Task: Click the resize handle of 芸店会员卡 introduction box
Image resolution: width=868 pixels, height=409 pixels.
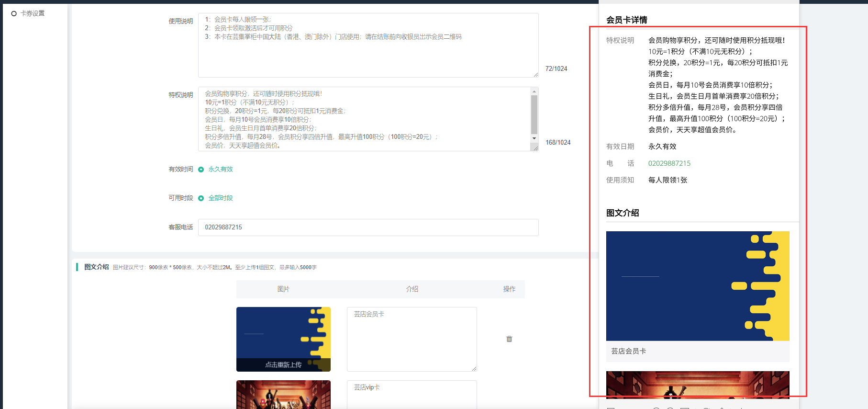Action: point(474,368)
